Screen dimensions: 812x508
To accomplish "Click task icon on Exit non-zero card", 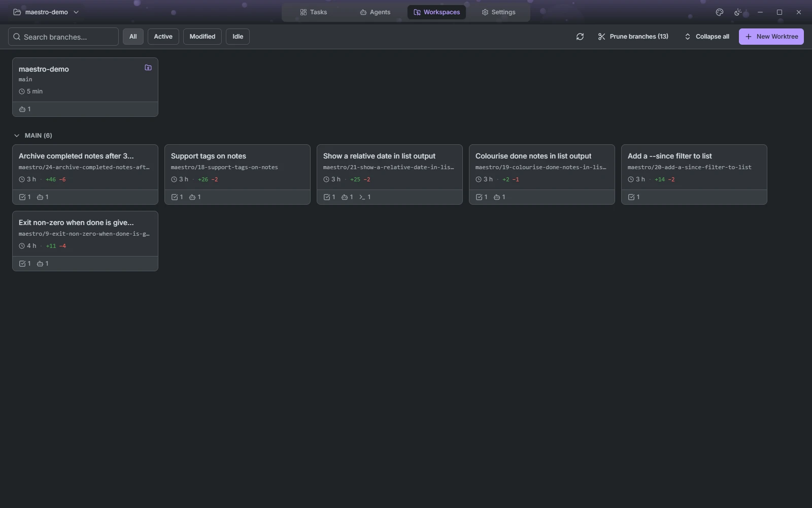I will click(22, 264).
